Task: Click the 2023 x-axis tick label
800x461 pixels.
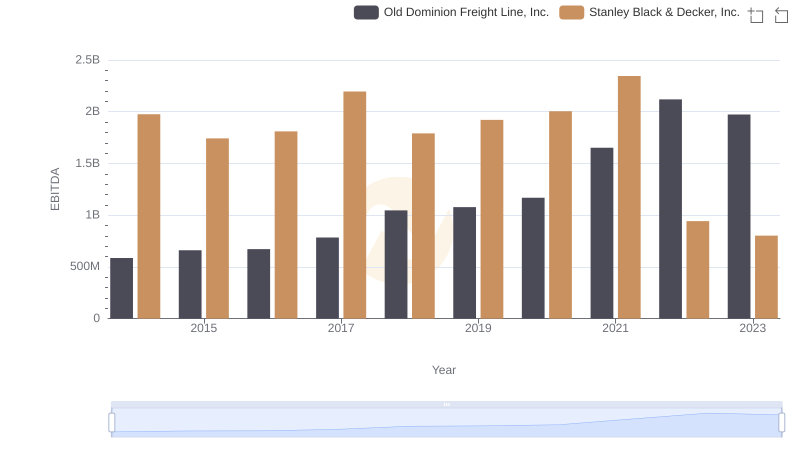Action: pyautogui.click(x=752, y=328)
